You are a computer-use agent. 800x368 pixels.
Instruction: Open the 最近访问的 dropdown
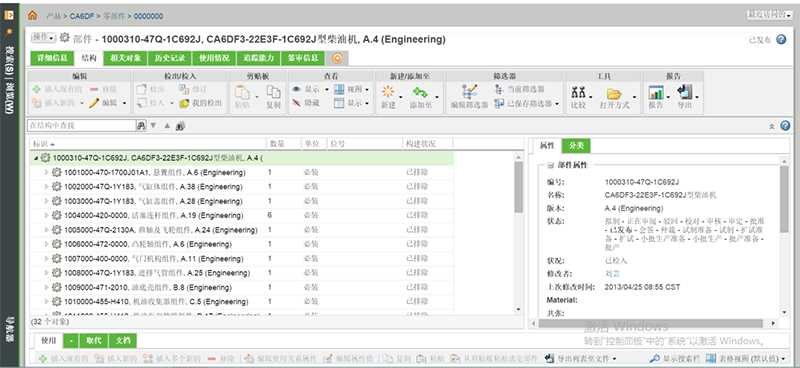click(769, 15)
